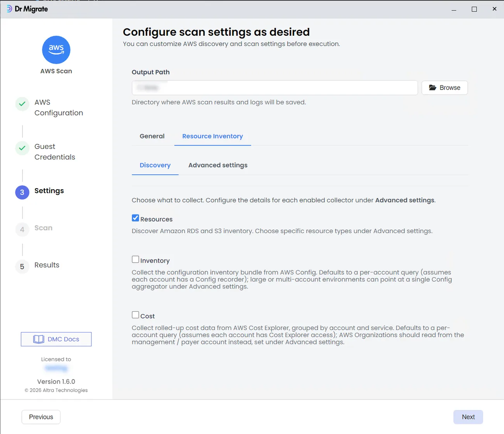504x434 pixels.
Task: Open the Discovery sub-tab
Action: click(x=155, y=165)
